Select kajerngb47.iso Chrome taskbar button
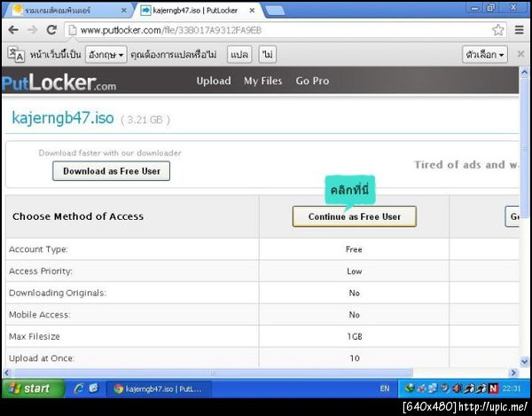Screen dimensions: 532x416 (x=159, y=389)
